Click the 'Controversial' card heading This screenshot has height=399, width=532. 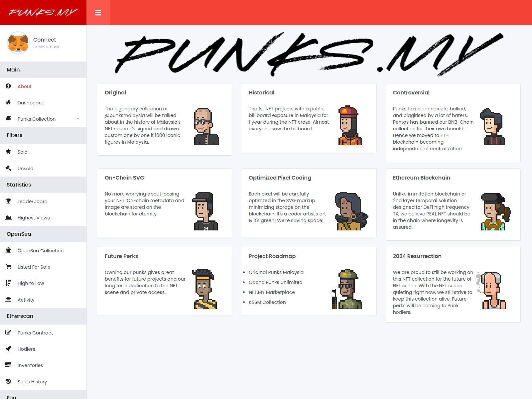tap(411, 93)
